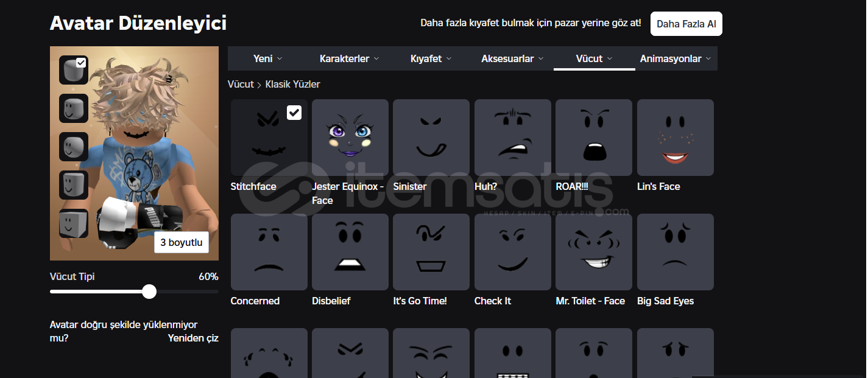
Task: Expand the Karakterler dropdown arrow
Action: (376, 58)
